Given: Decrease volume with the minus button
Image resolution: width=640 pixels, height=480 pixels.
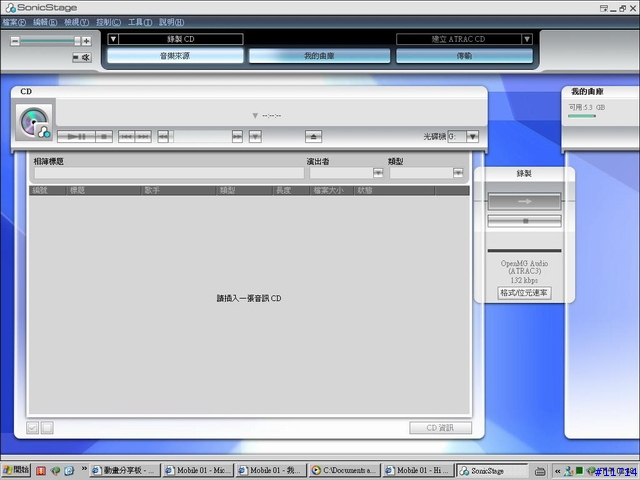Looking at the screenshot, I should [15, 41].
